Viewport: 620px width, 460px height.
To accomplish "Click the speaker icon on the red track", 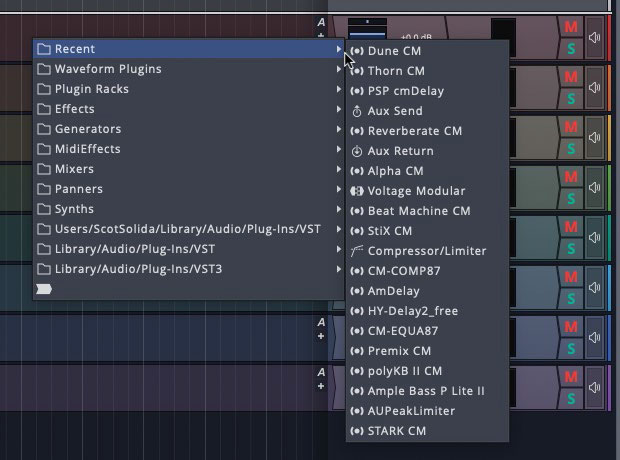I will pyautogui.click(x=594, y=38).
